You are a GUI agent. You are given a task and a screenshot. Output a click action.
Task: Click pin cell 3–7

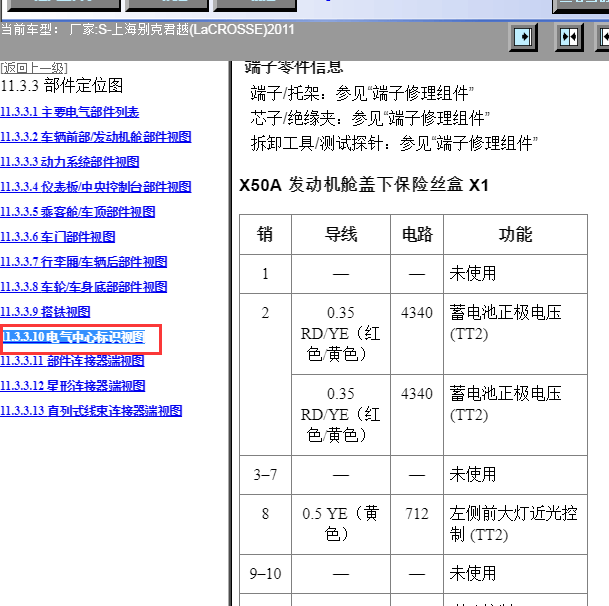[265, 475]
